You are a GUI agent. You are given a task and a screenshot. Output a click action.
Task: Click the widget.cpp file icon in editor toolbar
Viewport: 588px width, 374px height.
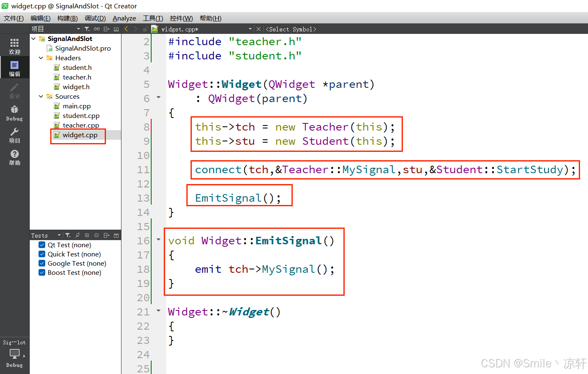tap(155, 29)
